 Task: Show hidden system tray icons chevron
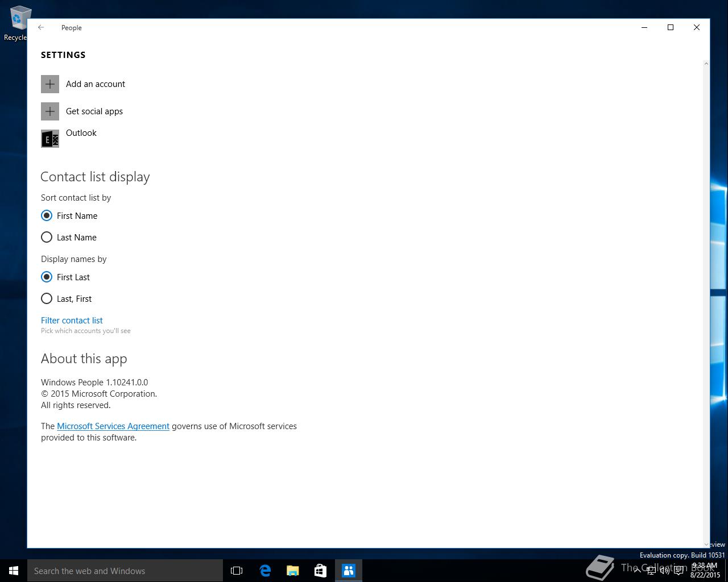point(637,571)
